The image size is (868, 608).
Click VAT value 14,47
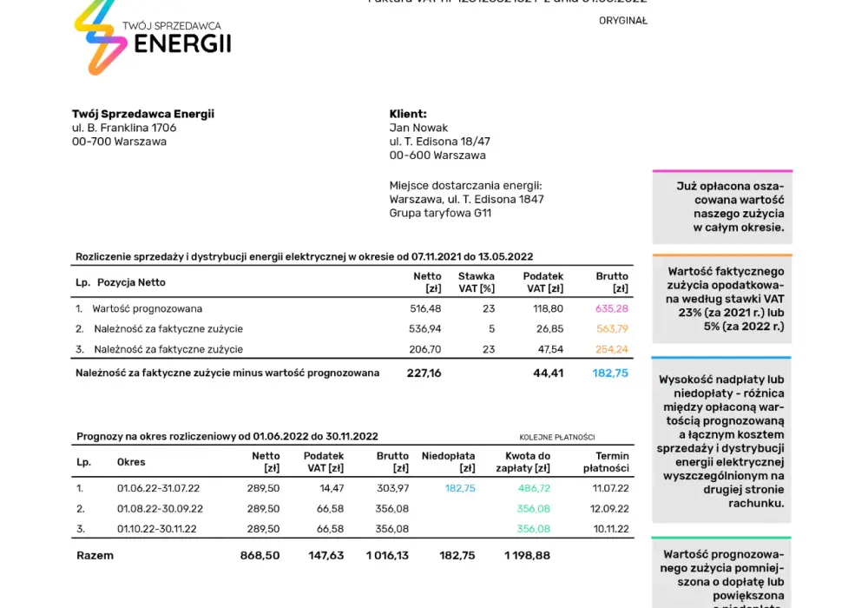[x=332, y=488]
